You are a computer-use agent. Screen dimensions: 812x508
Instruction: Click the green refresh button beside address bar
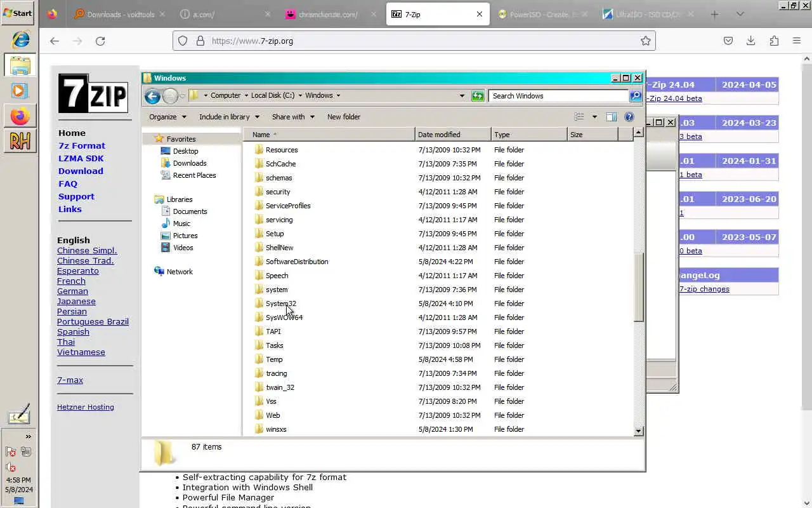pos(478,96)
